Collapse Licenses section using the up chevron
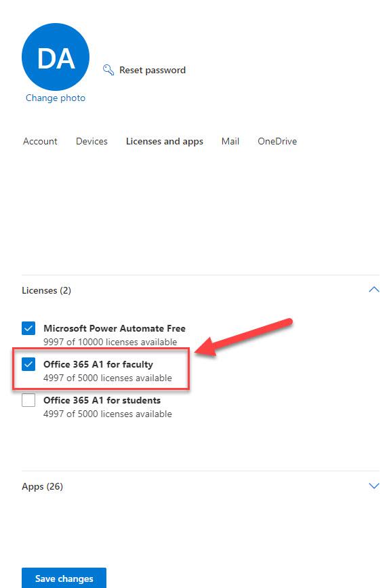The height and width of the screenshot is (588, 389). click(374, 290)
